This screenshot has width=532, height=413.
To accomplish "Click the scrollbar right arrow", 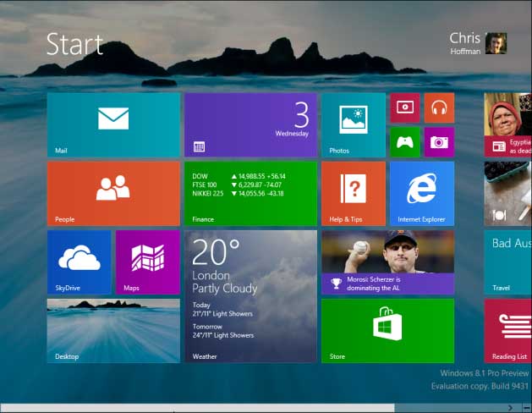I will [510, 408].
